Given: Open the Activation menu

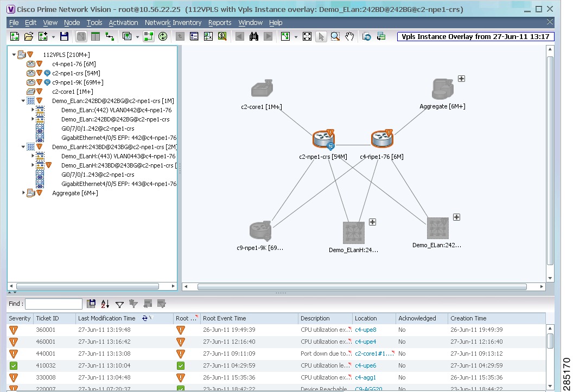Looking at the screenshot, I should coord(124,23).
